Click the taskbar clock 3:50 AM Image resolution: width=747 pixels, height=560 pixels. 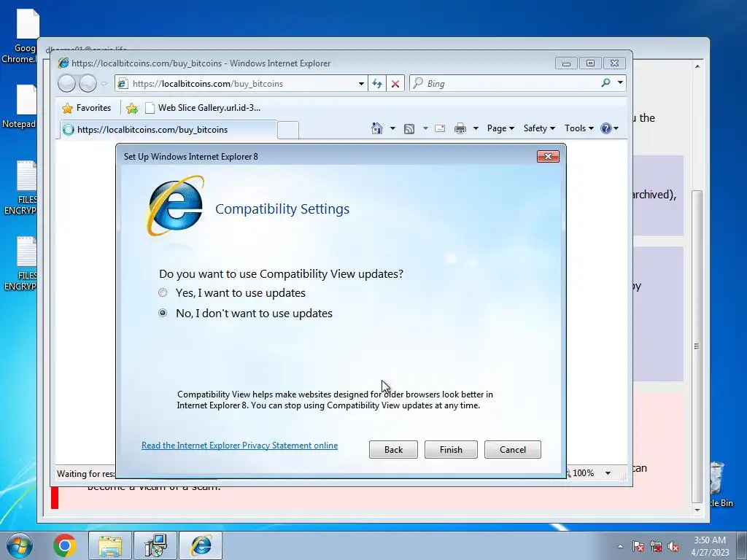click(710, 545)
